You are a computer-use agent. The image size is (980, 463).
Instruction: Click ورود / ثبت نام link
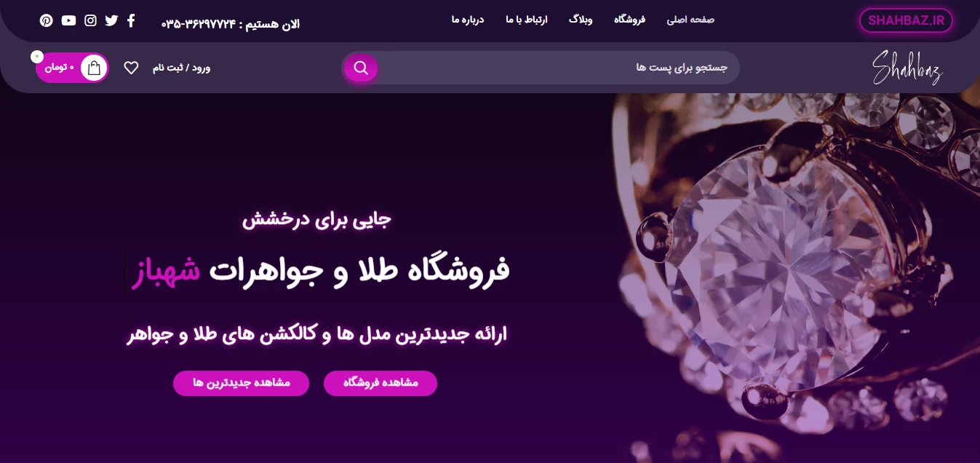point(181,68)
